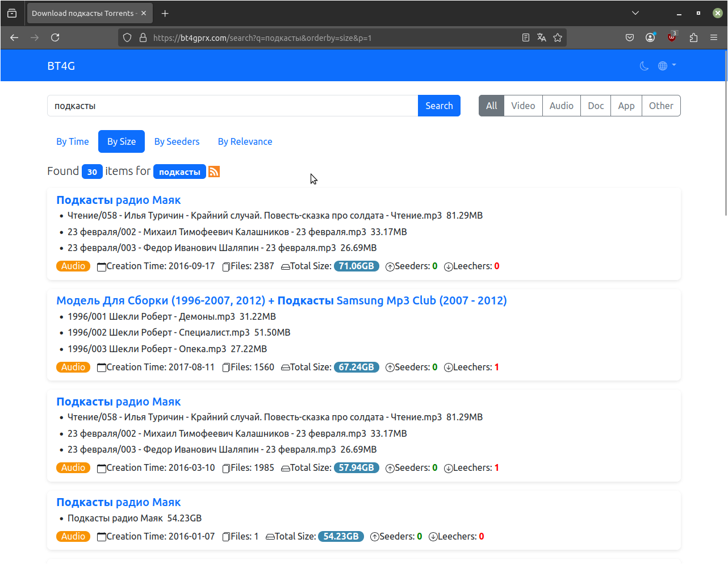Open the uBlock Origin extension icon
Image resolution: width=728 pixels, height=564 pixels.
[x=672, y=37]
